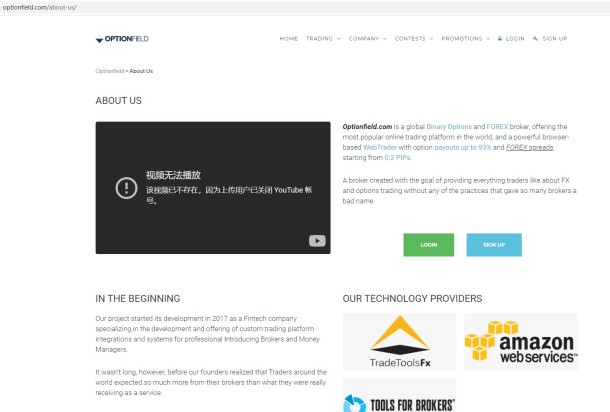Click the video unavailable warning icon
Screen dimensions: 610x412
coord(125,187)
